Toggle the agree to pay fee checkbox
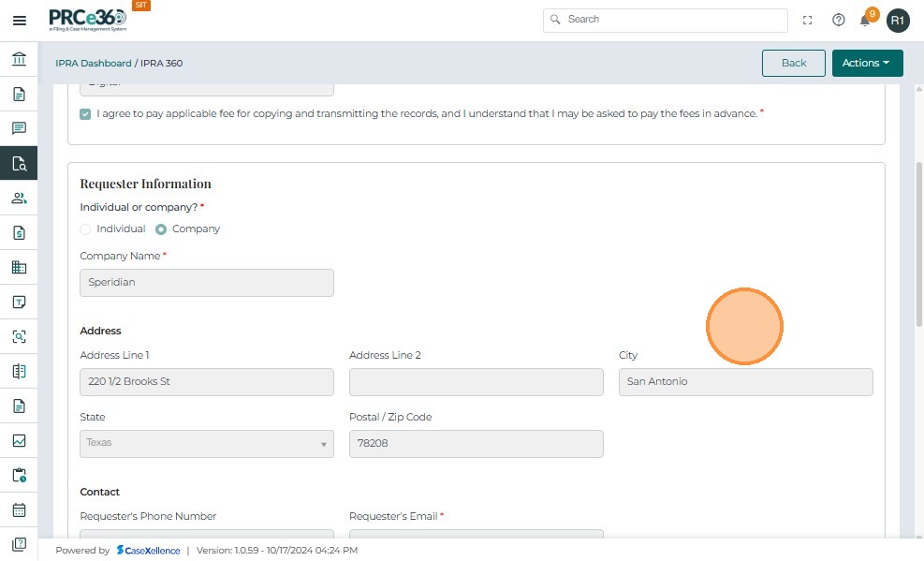Screen dimensions: 924x561 coord(86,114)
